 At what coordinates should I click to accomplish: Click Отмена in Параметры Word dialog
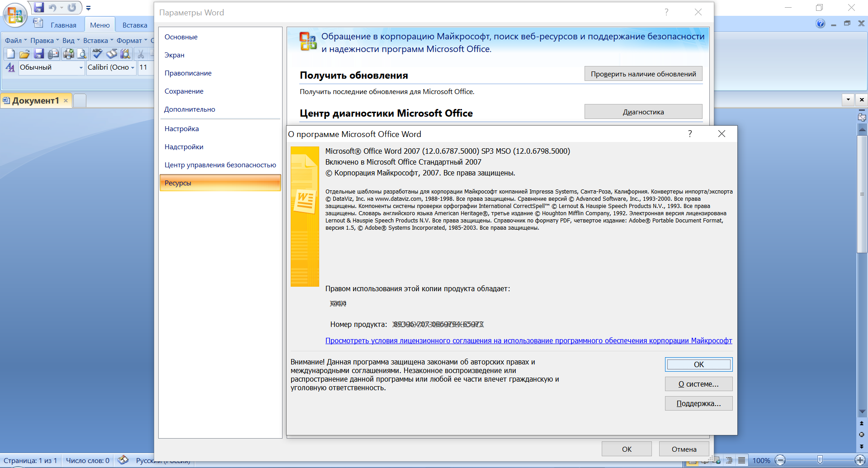tap(684, 449)
